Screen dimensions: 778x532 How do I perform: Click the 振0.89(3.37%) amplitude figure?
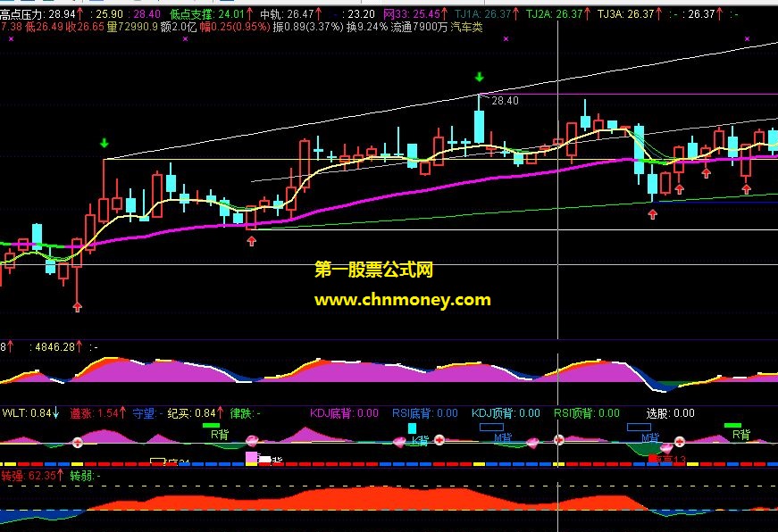point(308,27)
